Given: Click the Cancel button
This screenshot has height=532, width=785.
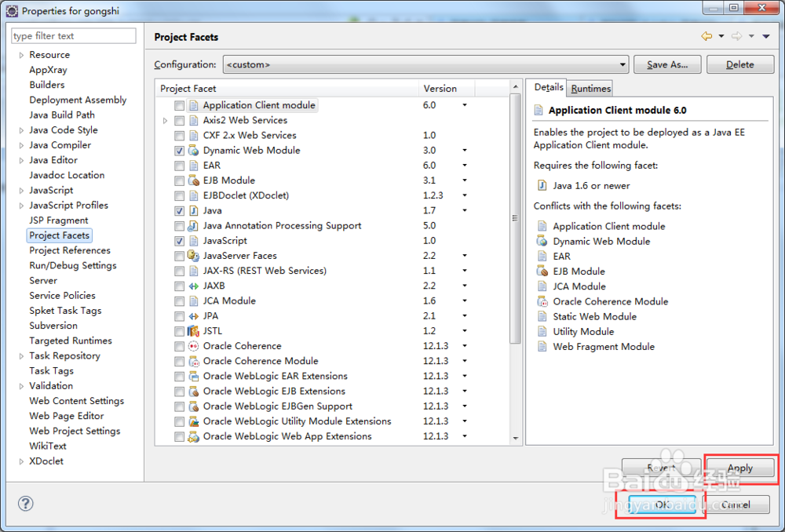Looking at the screenshot, I should 736,505.
